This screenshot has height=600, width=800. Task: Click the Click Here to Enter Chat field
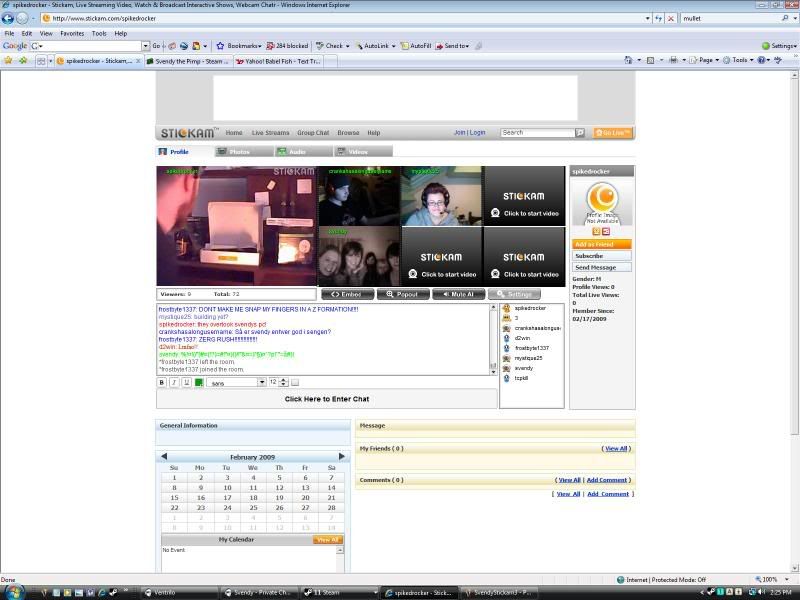pyautogui.click(x=326, y=399)
